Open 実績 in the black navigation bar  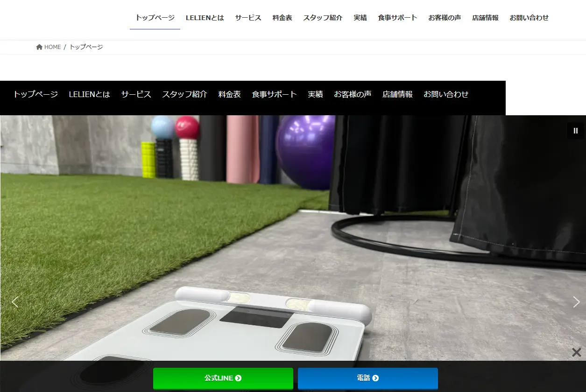[315, 94]
